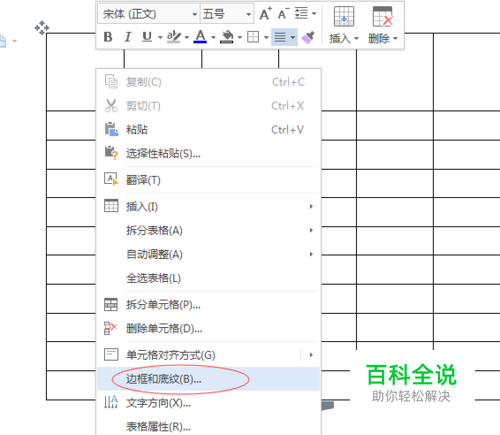
Task: Apply underline to text
Action: [x=147, y=37]
